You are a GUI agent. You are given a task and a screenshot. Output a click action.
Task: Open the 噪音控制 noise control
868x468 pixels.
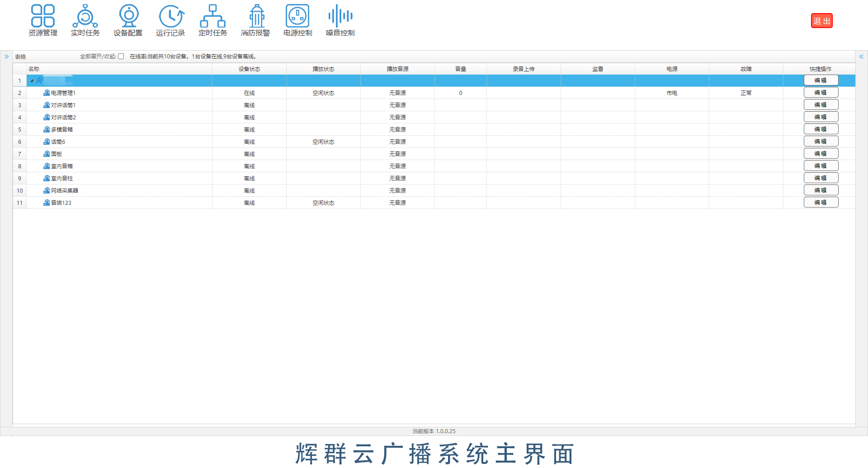click(x=340, y=20)
